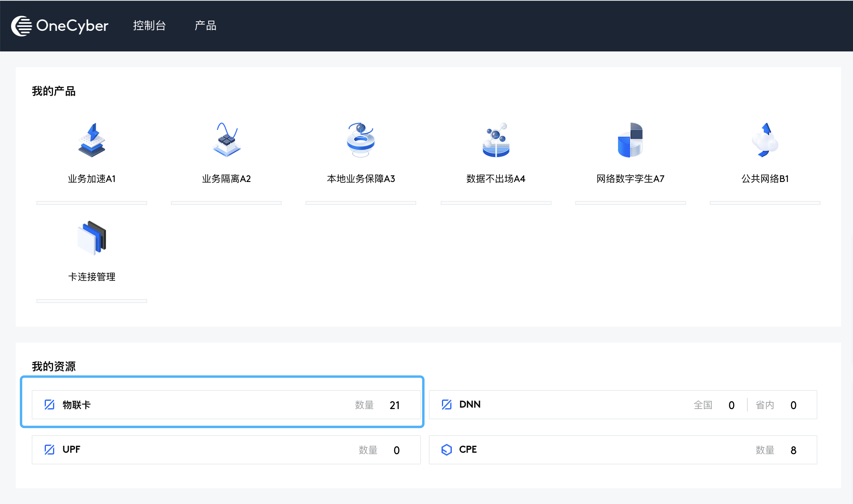853x504 pixels.
Task: Click the bar under 公共网络B1
Action: 765,203
